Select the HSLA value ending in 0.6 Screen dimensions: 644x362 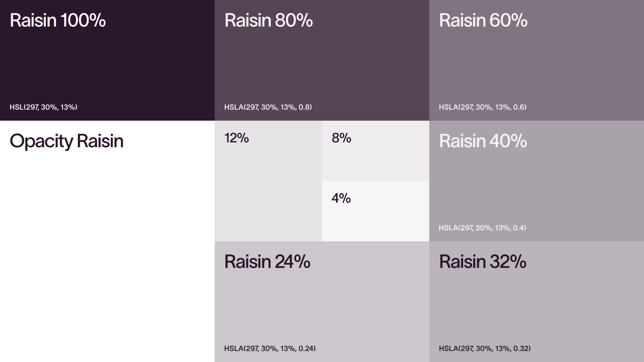pyautogui.click(x=483, y=107)
